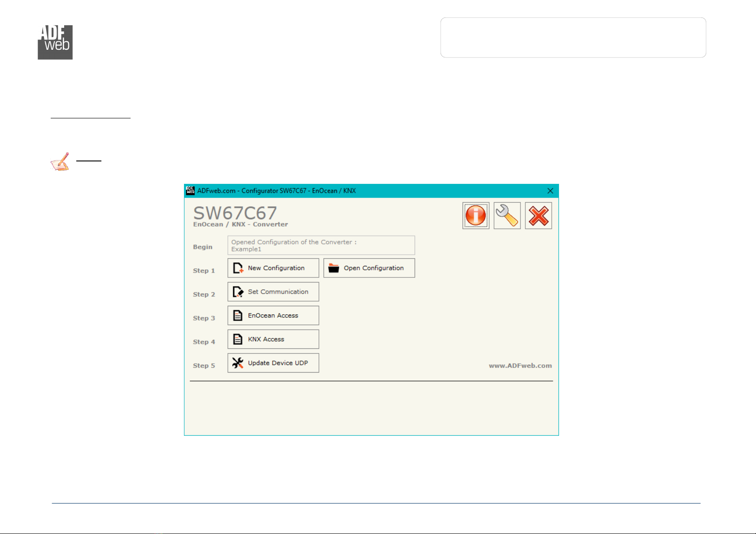Click the Open Configuration button
Viewport: 756px width, 534px height.
(369, 268)
